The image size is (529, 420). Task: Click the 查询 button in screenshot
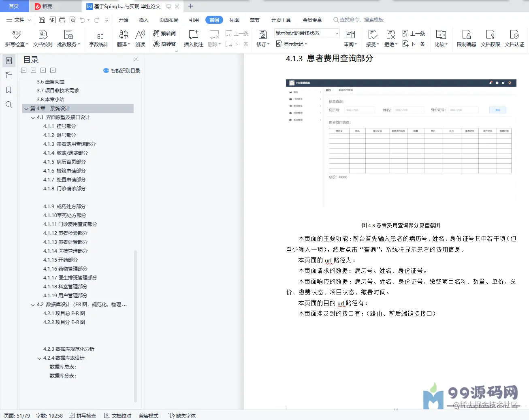click(498, 110)
